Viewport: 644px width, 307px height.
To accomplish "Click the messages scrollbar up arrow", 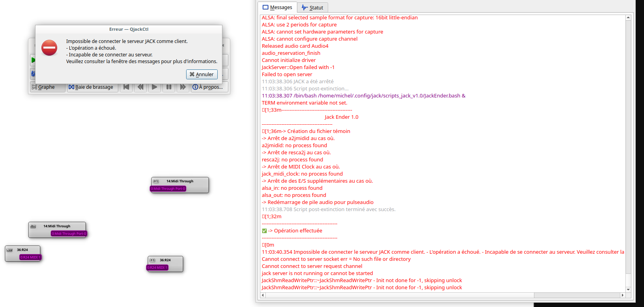I will pyautogui.click(x=628, y=17).
